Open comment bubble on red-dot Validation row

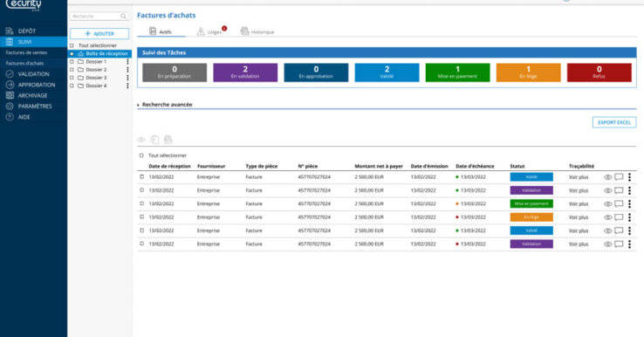coord(619,244)
